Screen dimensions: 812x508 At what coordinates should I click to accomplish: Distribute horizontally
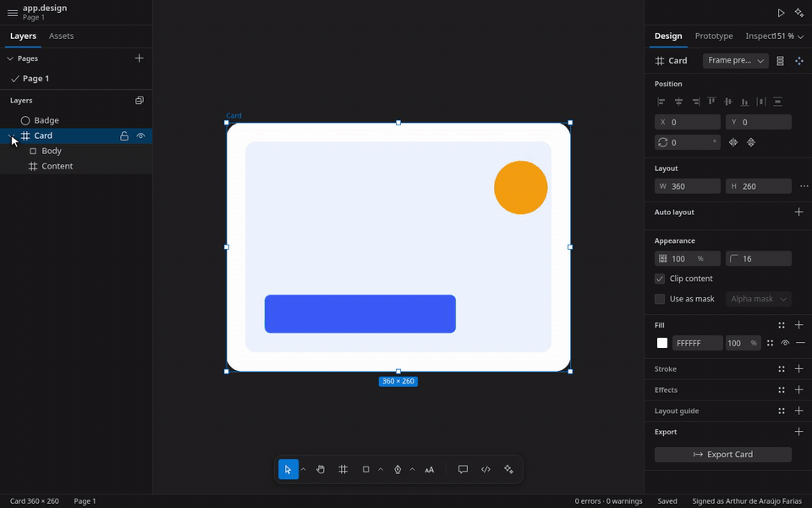click(x=760, y=102)
